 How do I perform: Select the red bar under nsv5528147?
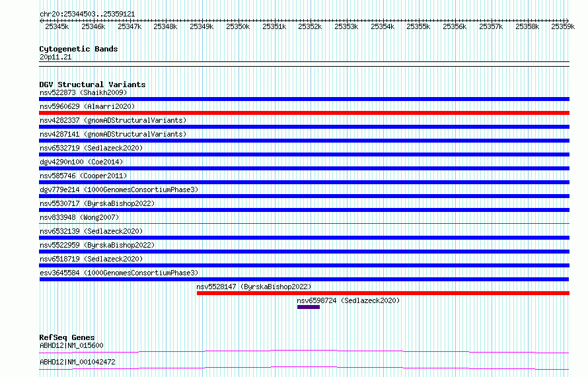pyautogui.click(x=383, y=293)
